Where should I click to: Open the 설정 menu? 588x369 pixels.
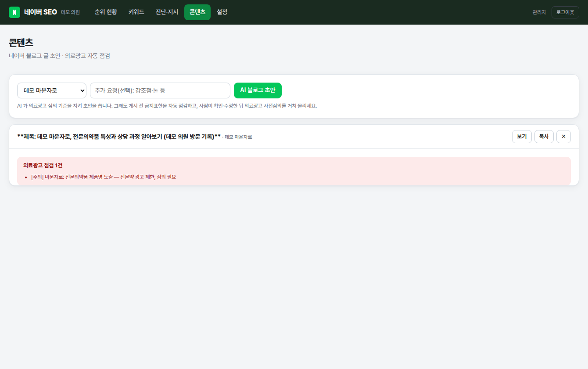[x=222, y=12]
